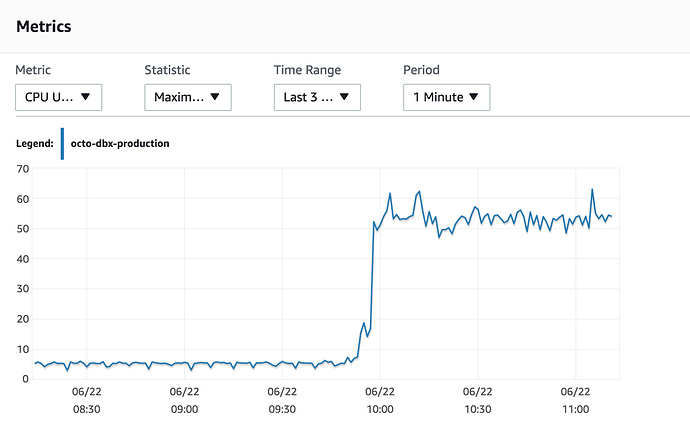Click the 06/22 09:00 axis label
The height and width of the screenshot is (440, 690).
[x=184, y=400]
